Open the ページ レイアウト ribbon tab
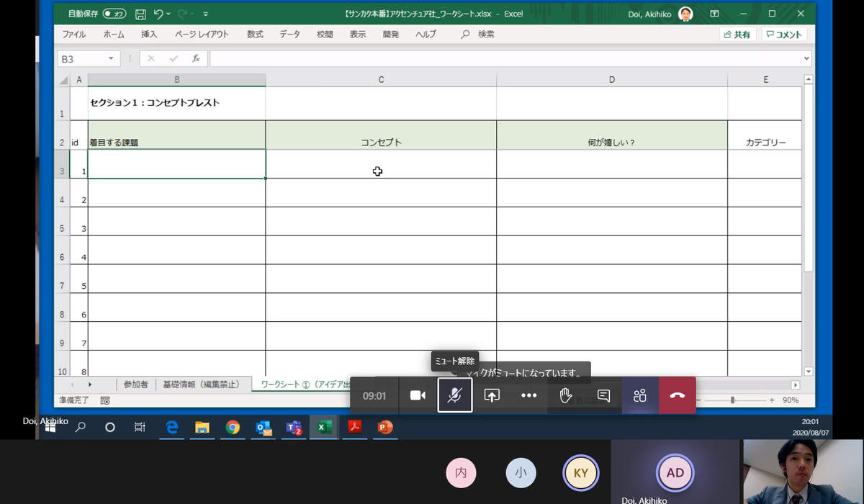864x504 pixels. point(202,34)
